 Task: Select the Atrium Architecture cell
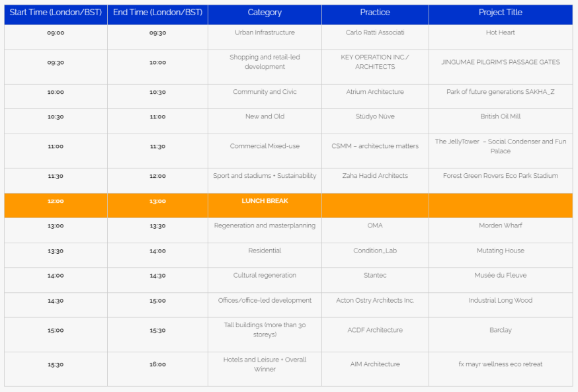[375, 92]
